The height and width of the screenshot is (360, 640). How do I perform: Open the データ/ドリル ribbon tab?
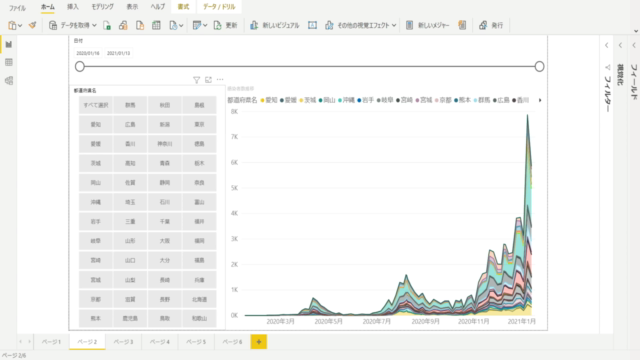tap(220, 7)
